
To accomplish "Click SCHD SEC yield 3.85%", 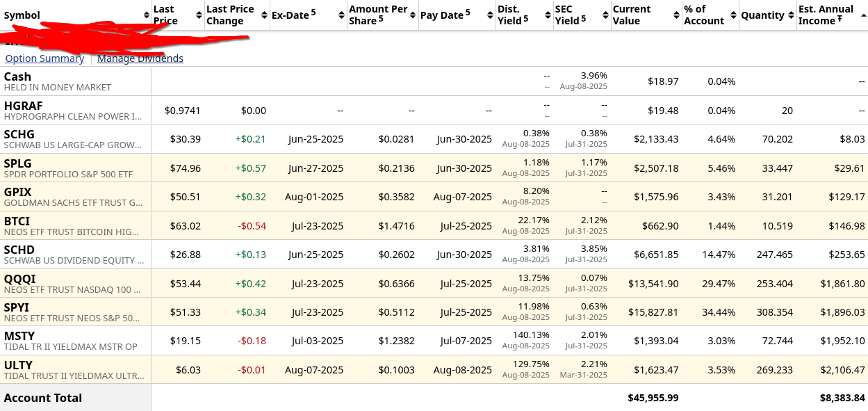I will [x=594, y=248].
